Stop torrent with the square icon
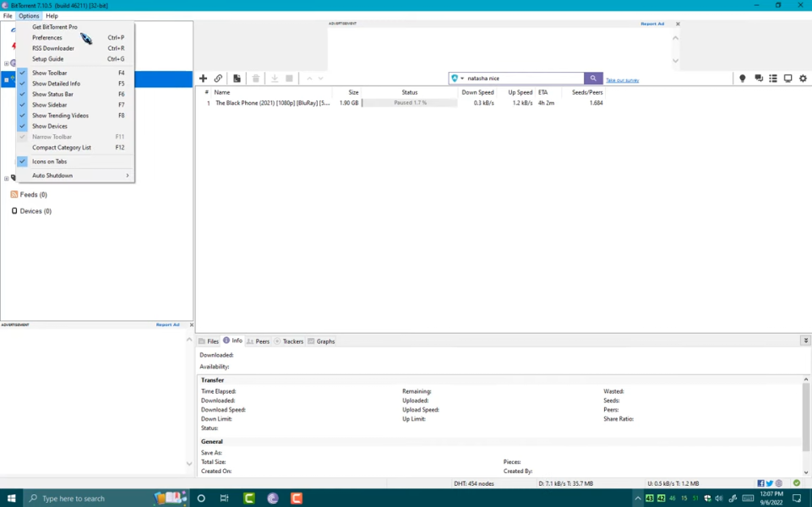Viewport: 812px width, 507px height. tap(290, 79)
